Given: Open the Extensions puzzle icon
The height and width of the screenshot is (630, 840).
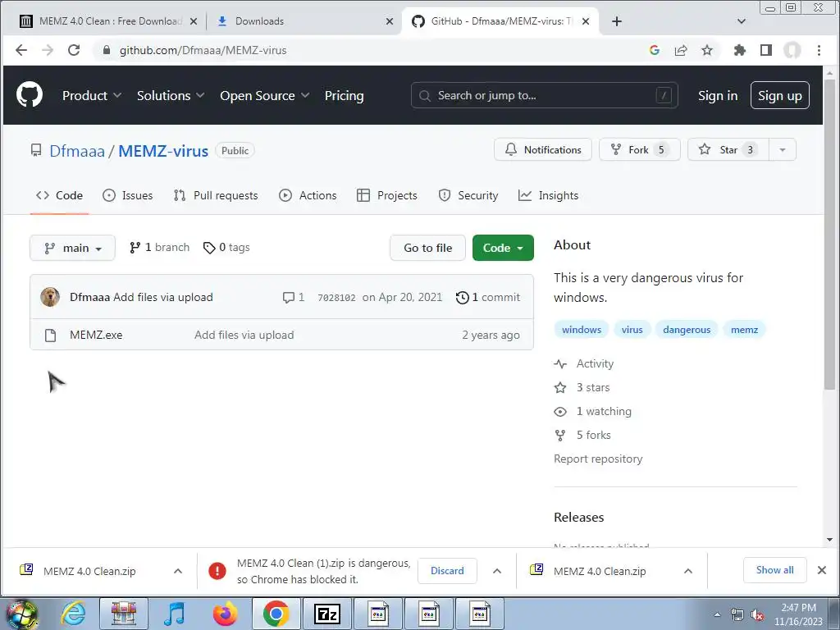Looking at the screenshot, I should tap(740, 50).
